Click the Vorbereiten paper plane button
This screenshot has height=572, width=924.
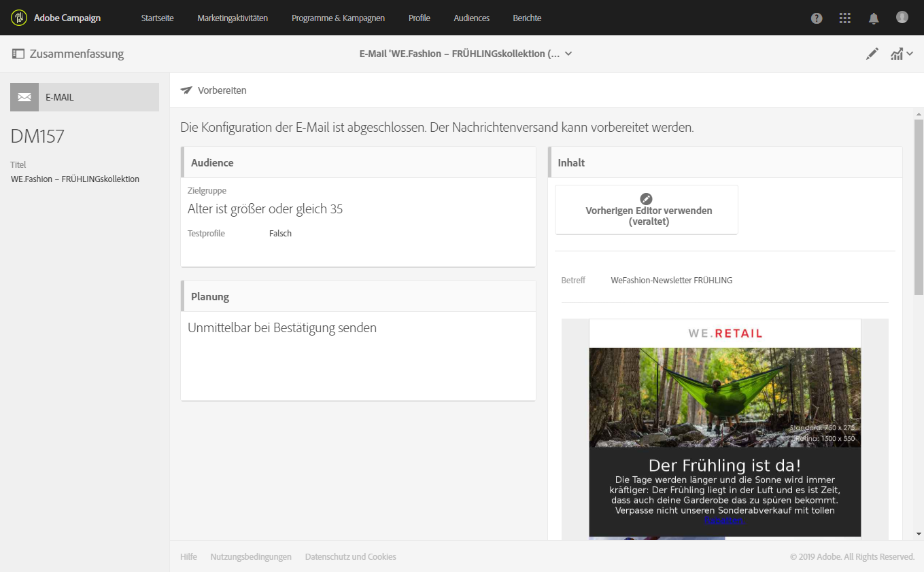coord(213,90)
